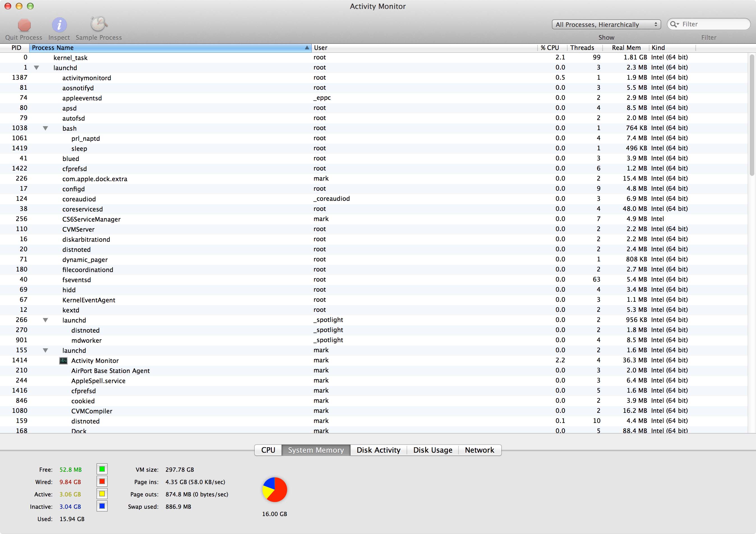Select the configd process
This screenshot has height=534, width=756.
(x=374, y=189)
